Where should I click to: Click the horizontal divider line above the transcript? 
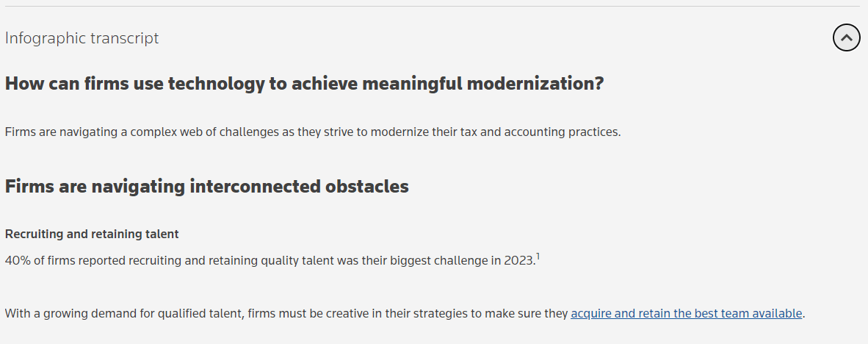(x=433, y=7)
